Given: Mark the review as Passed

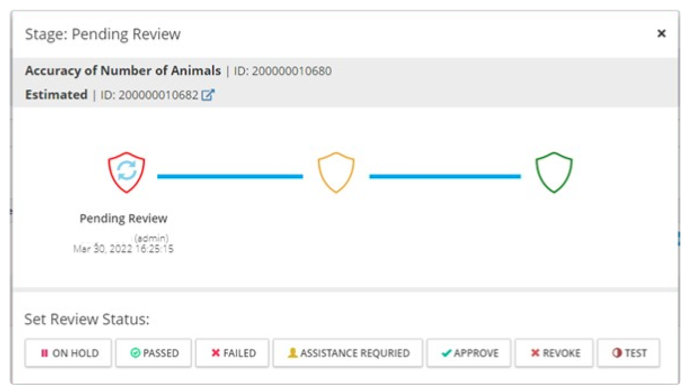Looking at the screenshot, I should (154, 353).
